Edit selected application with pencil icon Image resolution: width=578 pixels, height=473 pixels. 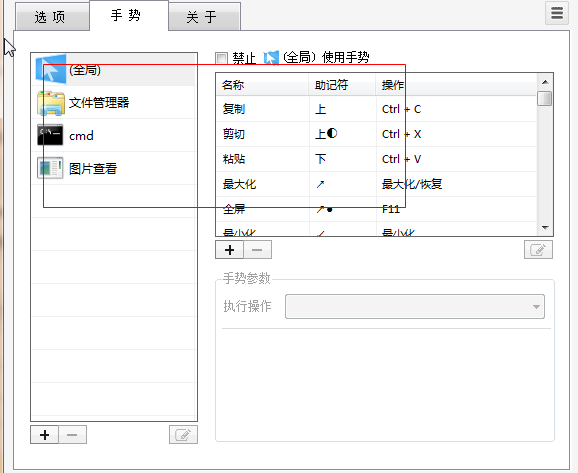[x=183, y=435]
